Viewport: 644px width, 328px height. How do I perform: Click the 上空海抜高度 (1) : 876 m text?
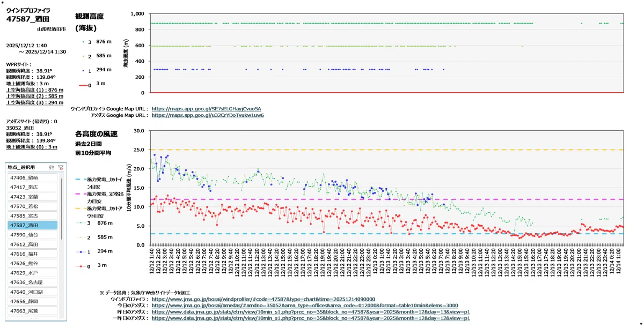34,90
